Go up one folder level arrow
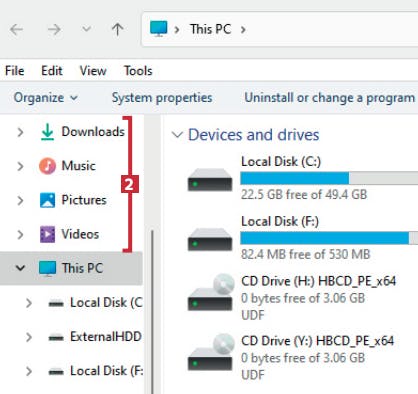Screen dimensions: 418x394 117,30
